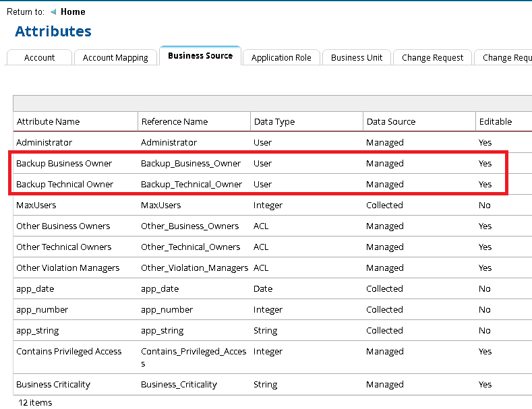Click the back arrow icon beside Home
The height and width of the screenshot is (409, 532).
(53, 12)
